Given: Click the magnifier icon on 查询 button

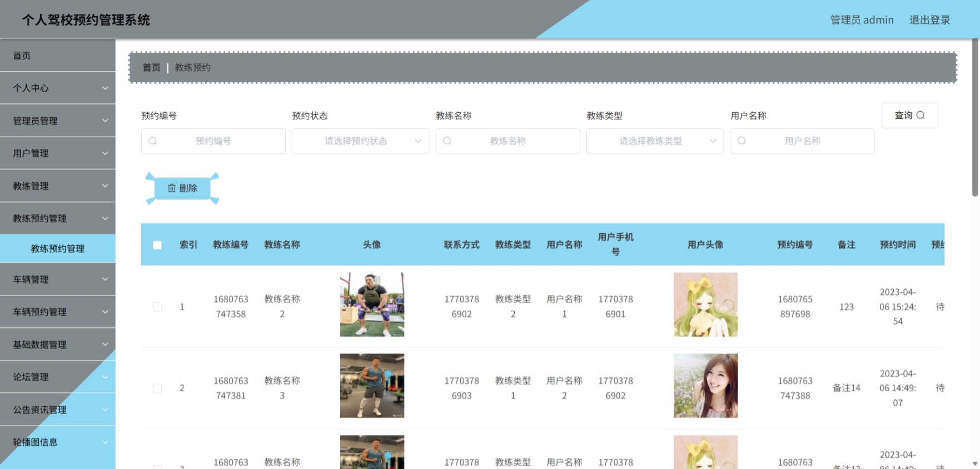Looking at the screenshot, I should (x=921, y=115).
